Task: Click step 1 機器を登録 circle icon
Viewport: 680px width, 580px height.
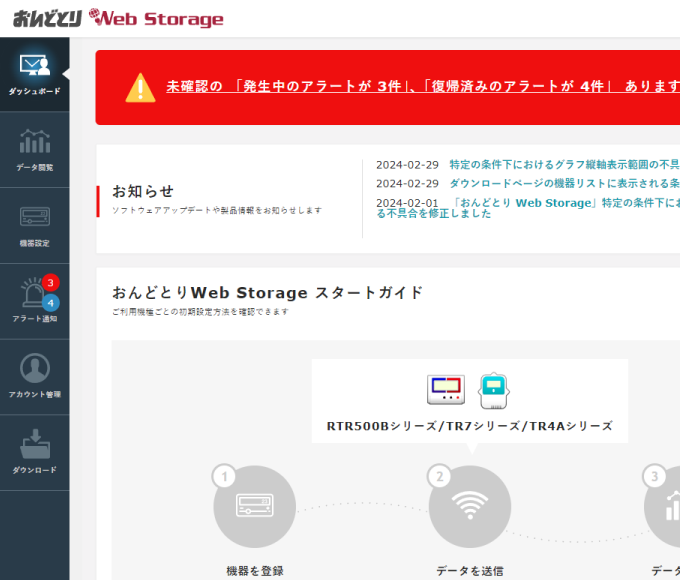Action: (x=254, y=506)
